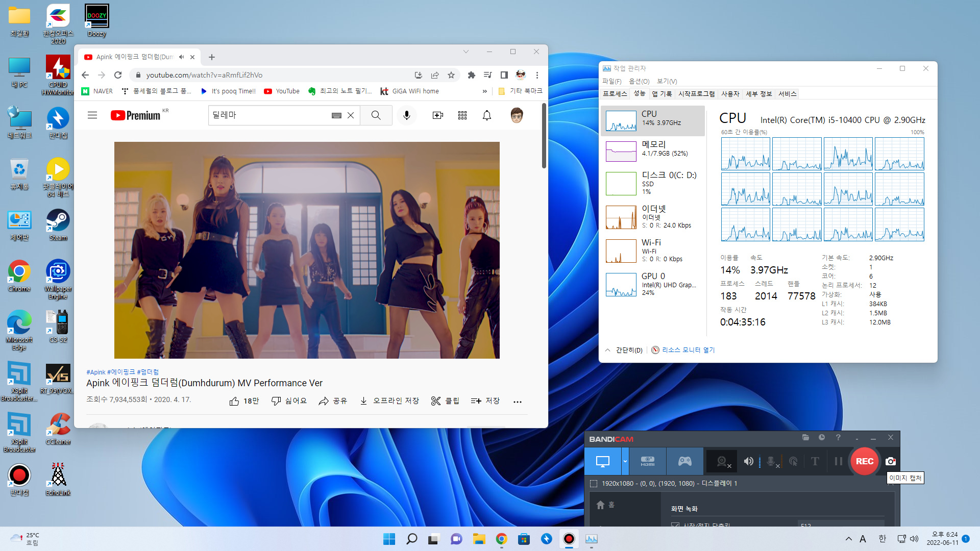Toggle webcam overlay in Bandicam
Viewport: 980px width, 551px height.
(x=722, y=461)
